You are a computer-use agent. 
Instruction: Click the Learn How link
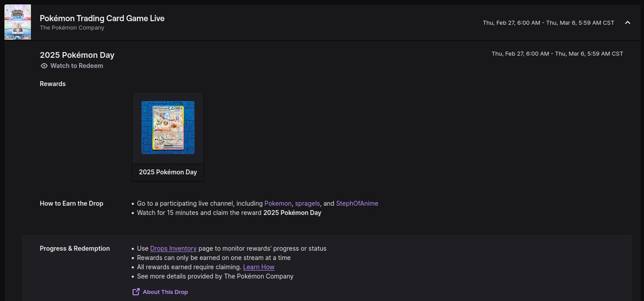pyautogui.click(x=259, y=267)
